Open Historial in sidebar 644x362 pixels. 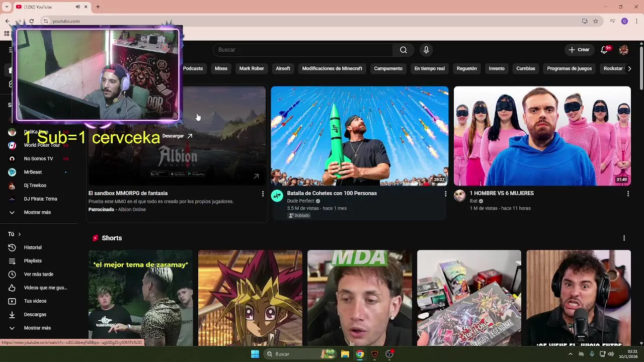pos(39,247)
